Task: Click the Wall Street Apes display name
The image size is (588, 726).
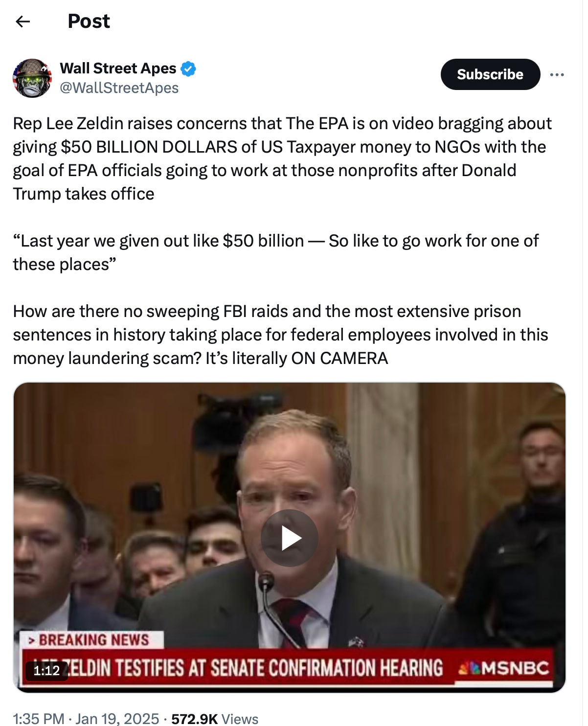Action: 118,68
